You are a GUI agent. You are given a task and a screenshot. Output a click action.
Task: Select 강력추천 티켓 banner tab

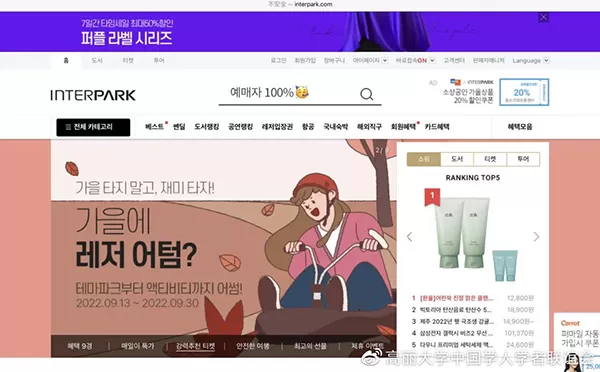[196, 346]
